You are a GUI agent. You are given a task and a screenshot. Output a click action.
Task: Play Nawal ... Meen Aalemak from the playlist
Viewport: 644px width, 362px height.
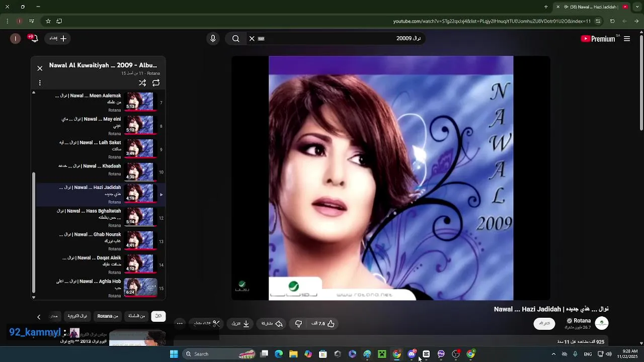tap(101, 103)
